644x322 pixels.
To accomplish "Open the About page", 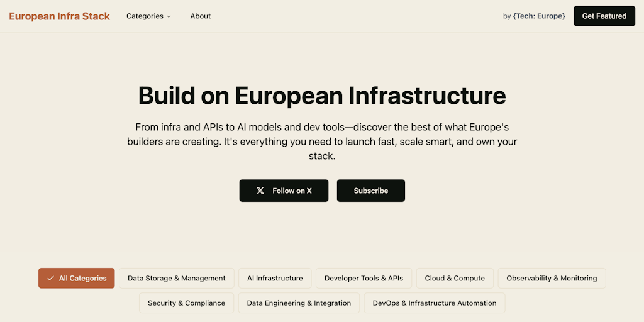I will [201, 16].
